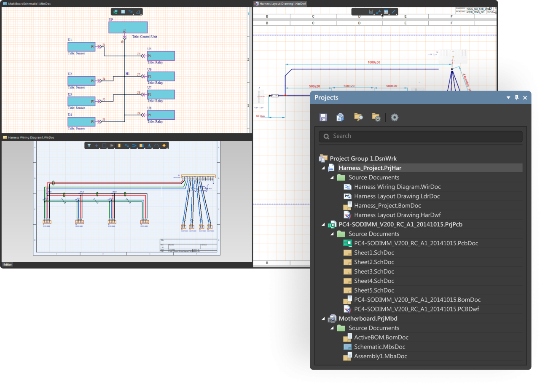Select the text 'A' tool in wiring toolbar

click(149, 145)
